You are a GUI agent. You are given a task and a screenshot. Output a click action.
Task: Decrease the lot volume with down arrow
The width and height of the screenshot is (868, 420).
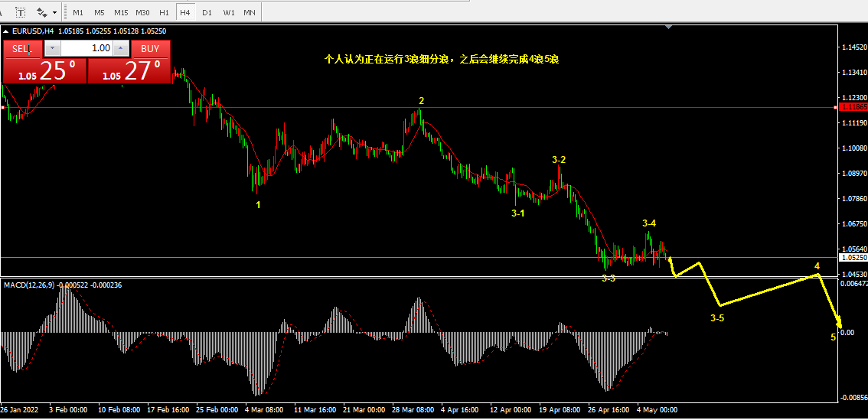point(51,49)
